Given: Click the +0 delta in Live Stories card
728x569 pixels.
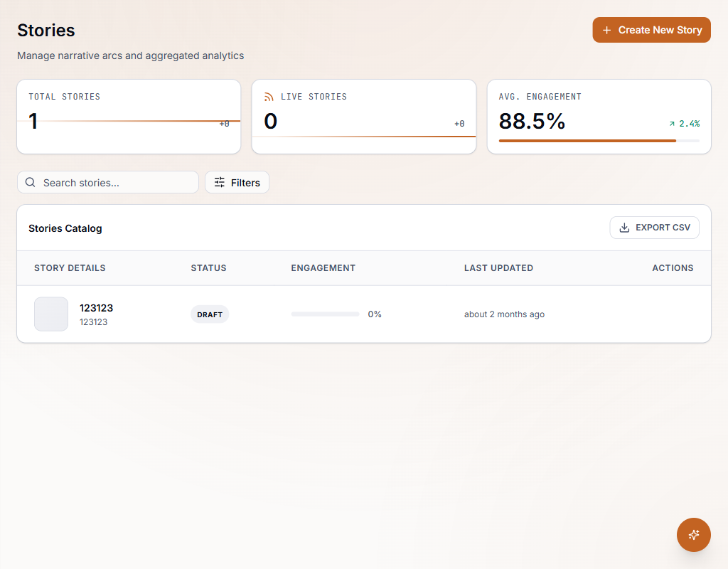Looking at the screenshot, I should (459, 124).
